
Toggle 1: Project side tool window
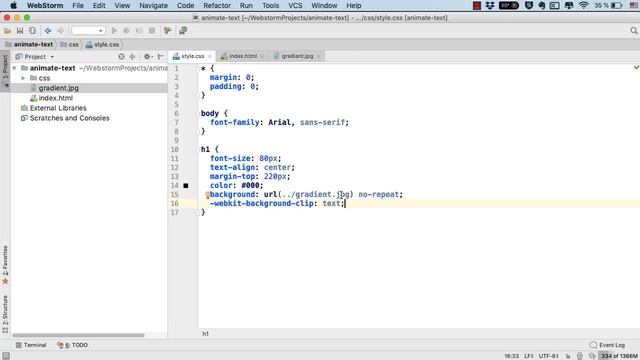pyautogui.click(x=5, y=70)
